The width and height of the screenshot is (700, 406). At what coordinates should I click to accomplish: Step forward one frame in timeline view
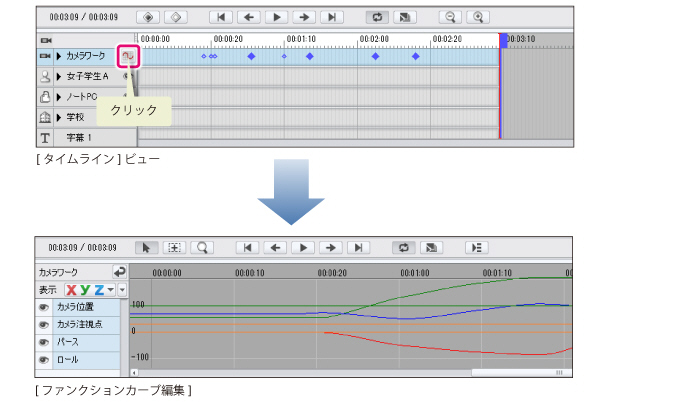(304, 17)
